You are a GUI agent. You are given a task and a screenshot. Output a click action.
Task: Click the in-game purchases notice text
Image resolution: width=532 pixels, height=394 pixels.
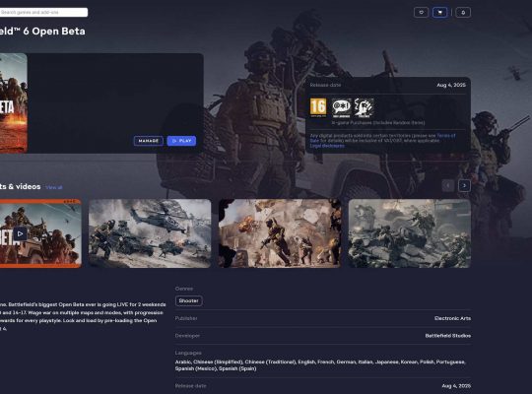378,122
